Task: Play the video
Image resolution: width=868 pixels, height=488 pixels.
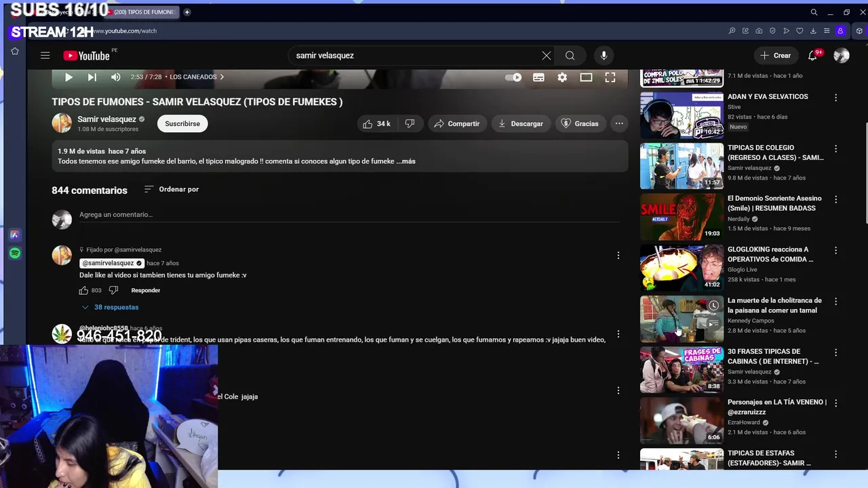Action: [68, 77]
